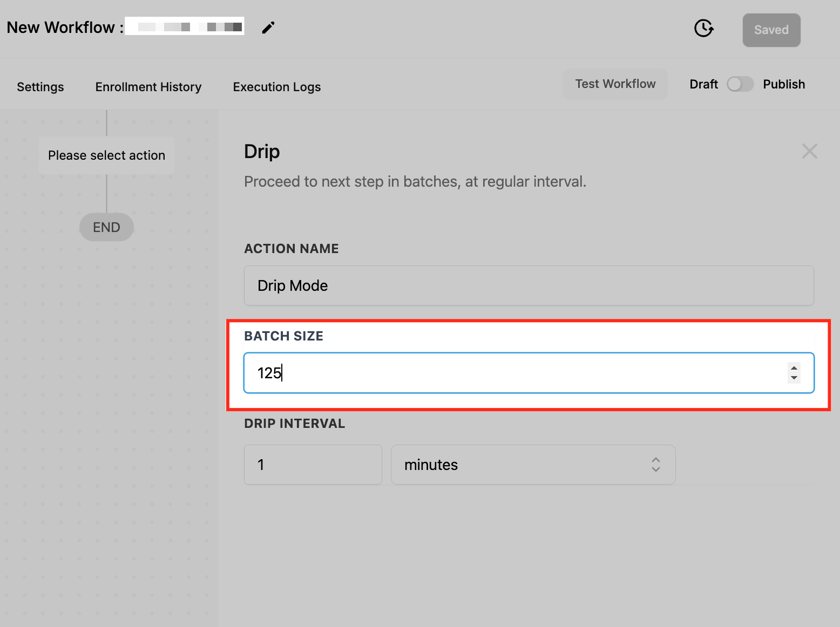Click the Saved button
840x627 pixels.
[x=771, y=30]
